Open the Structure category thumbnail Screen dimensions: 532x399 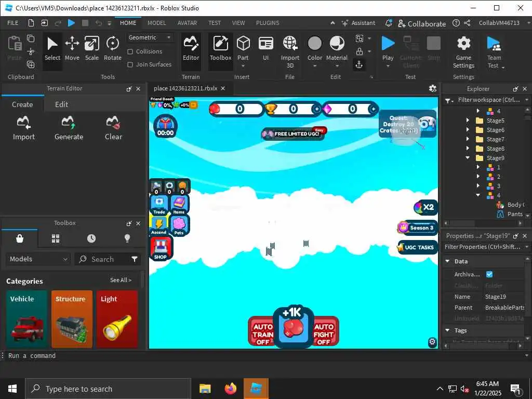(x=72, y=319)
